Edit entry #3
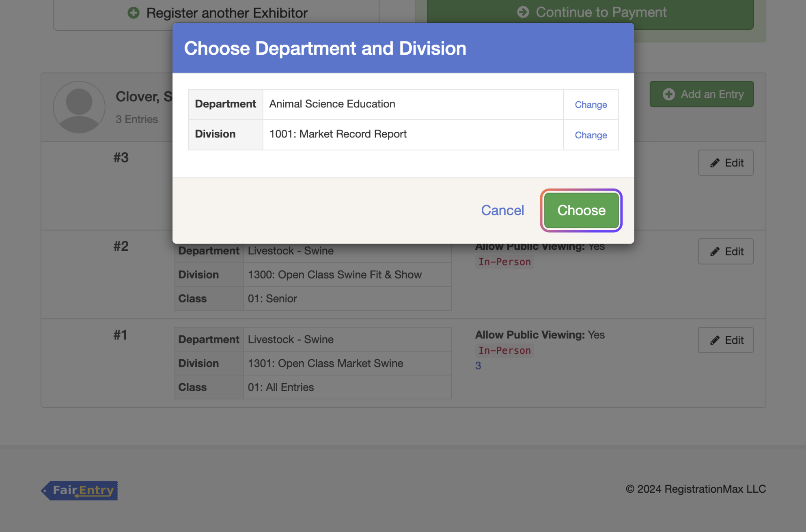 726,163
